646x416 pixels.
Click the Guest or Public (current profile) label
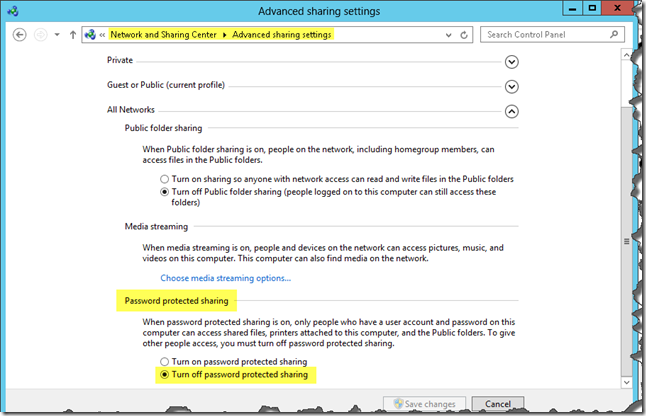pos(166,85)
